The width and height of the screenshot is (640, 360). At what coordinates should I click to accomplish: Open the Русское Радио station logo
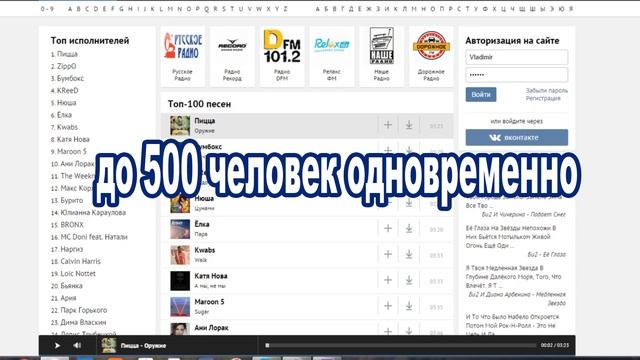182,46
